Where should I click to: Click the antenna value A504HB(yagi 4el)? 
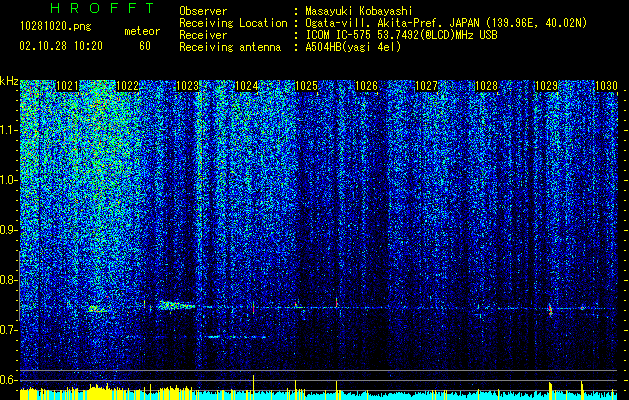coord(353,47)
